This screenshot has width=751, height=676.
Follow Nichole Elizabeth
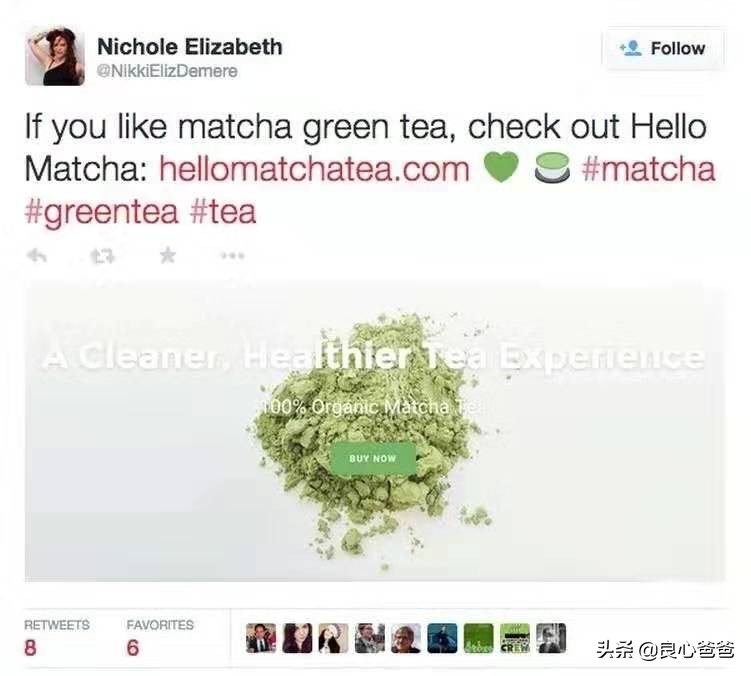663,48
